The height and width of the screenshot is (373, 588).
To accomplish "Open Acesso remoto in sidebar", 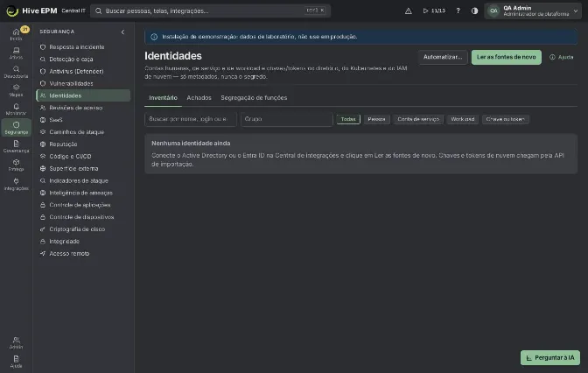I will [x=83, y=253].
